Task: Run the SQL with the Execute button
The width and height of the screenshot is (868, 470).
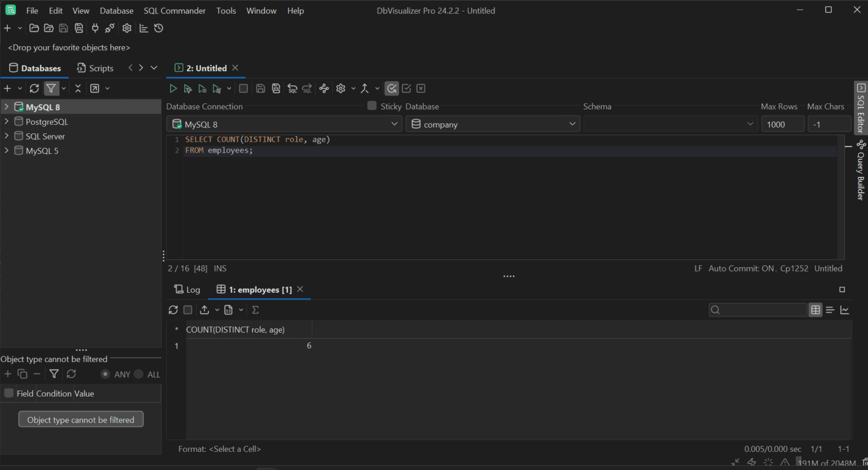Action: (x=173, y=89)
